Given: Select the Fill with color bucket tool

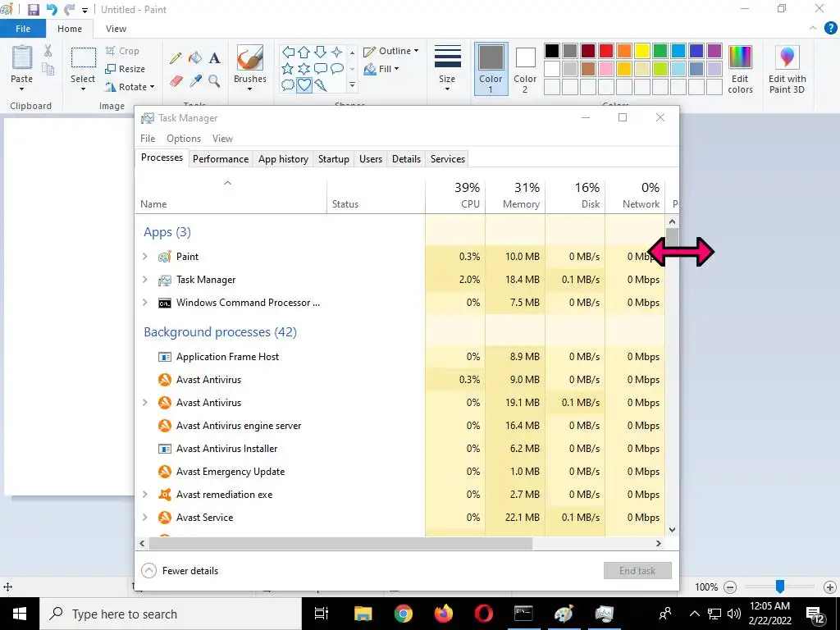Looking at the screenshot, I should [x=195, y=58].
